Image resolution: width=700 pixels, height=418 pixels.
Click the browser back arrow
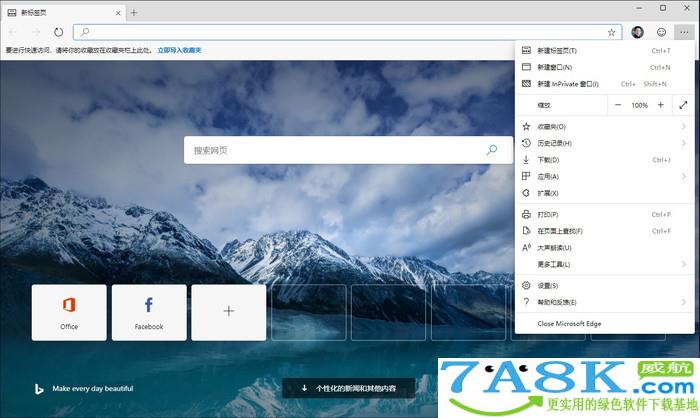coord(12,32)
